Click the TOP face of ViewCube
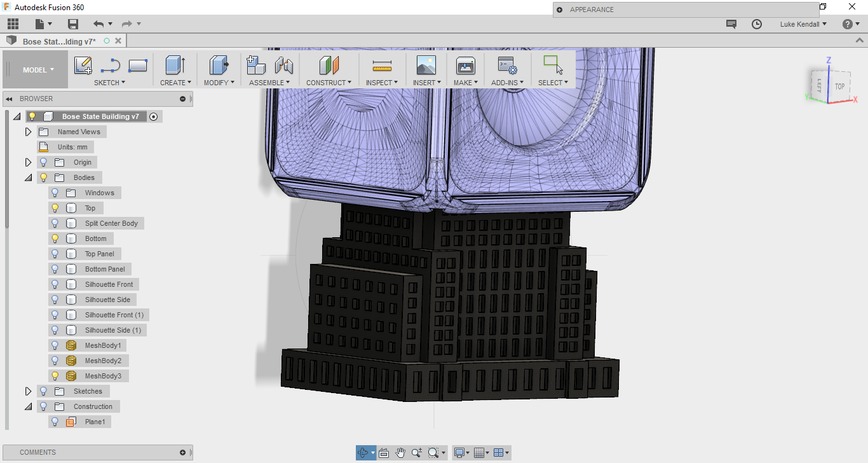This screenshot has width=868, height=463. click(x=839, y=86)
